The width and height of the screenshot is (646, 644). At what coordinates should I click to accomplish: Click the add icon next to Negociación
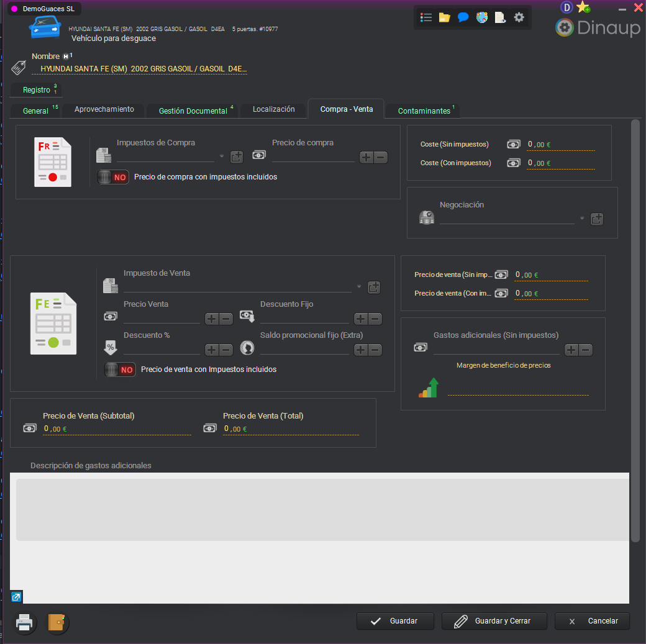(597, 219)
